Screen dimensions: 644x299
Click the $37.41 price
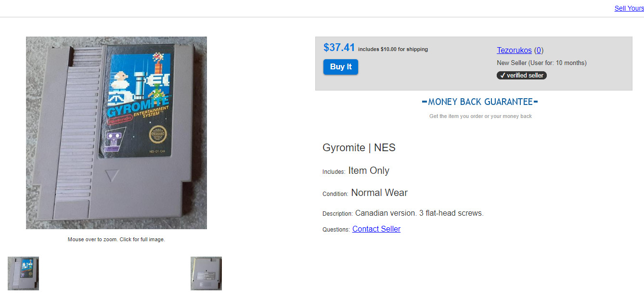339,48
